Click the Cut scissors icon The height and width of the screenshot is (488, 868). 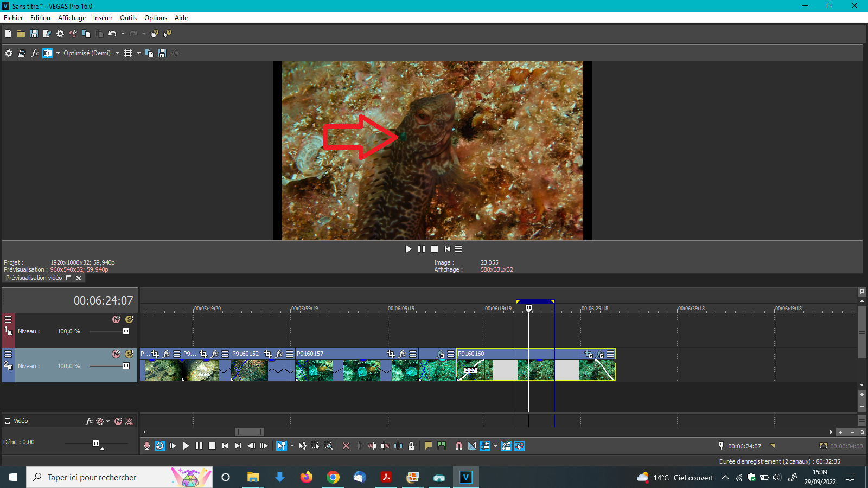[x=73, y=34]
